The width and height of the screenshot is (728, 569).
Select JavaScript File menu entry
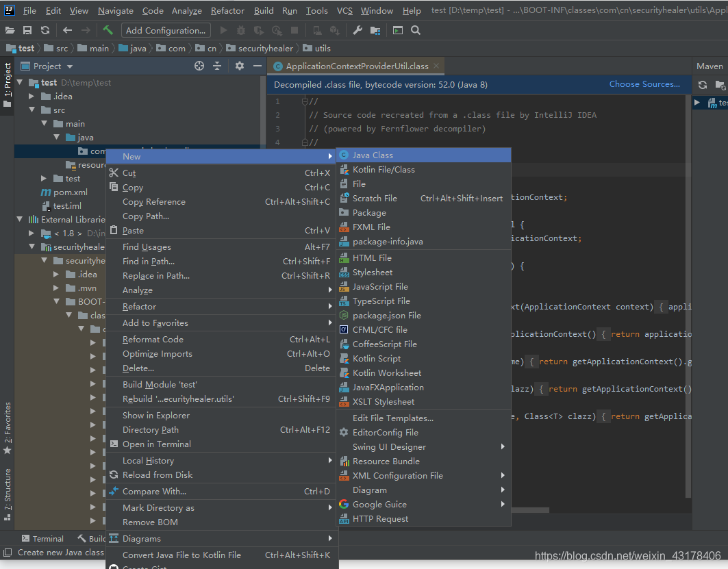[423, 286]
